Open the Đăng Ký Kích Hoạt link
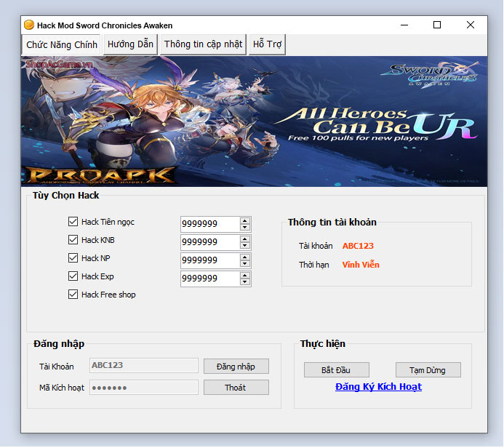This screenshot has height=448, width=504. 378,387
